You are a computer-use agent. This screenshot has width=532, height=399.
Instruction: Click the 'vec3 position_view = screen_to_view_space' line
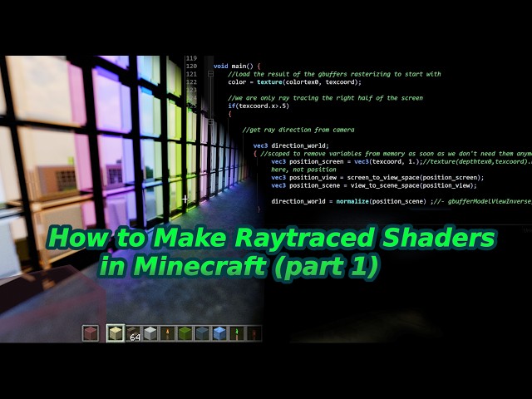(x=377, y=177)
